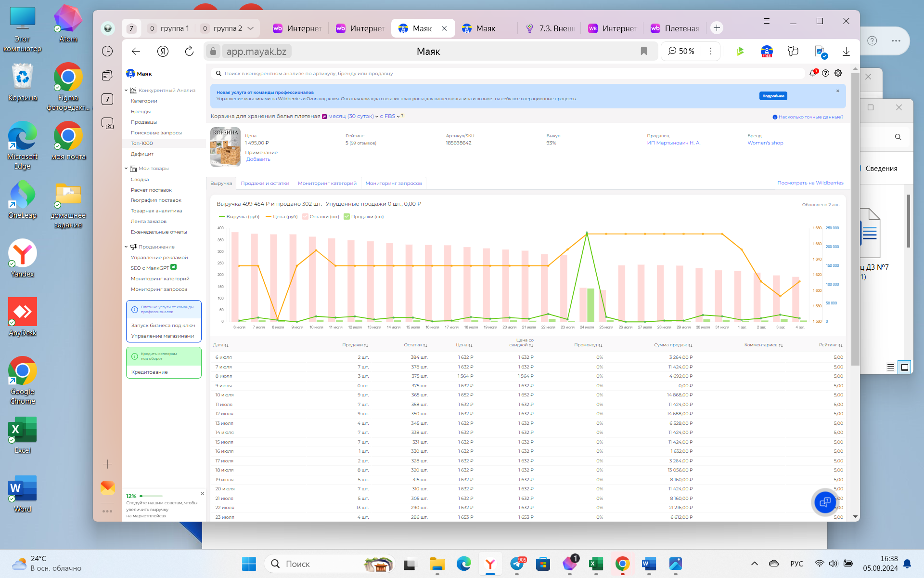Open the Посмотреть на Wildberries link
Image resolution: width=924 pixels, height=578 pixels.
[810, 183]
